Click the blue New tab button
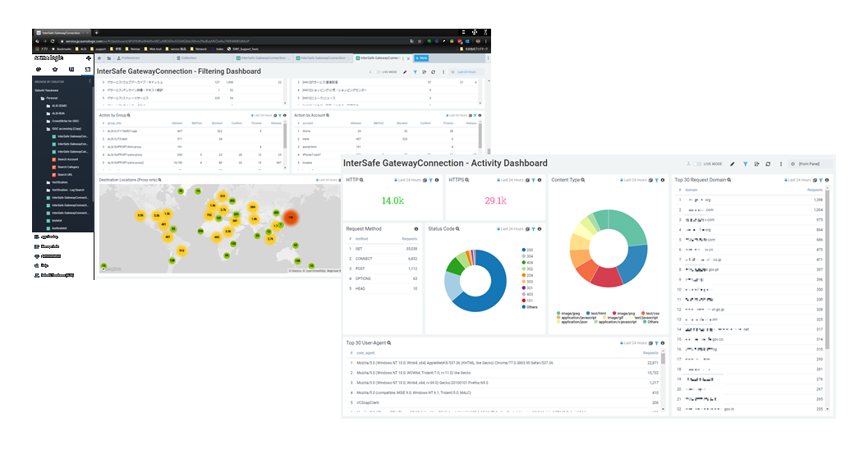 click(421, 58)
